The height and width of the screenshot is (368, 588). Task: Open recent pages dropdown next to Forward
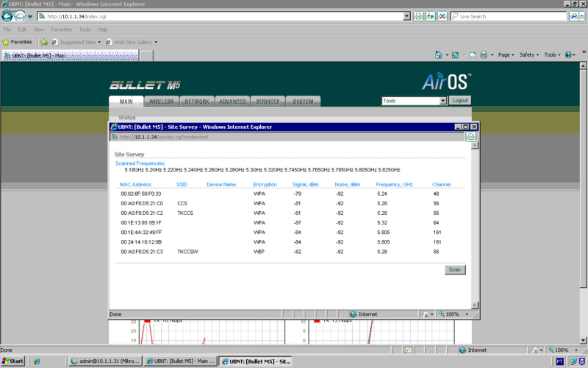pyautogui.click(x=30, y=16)
